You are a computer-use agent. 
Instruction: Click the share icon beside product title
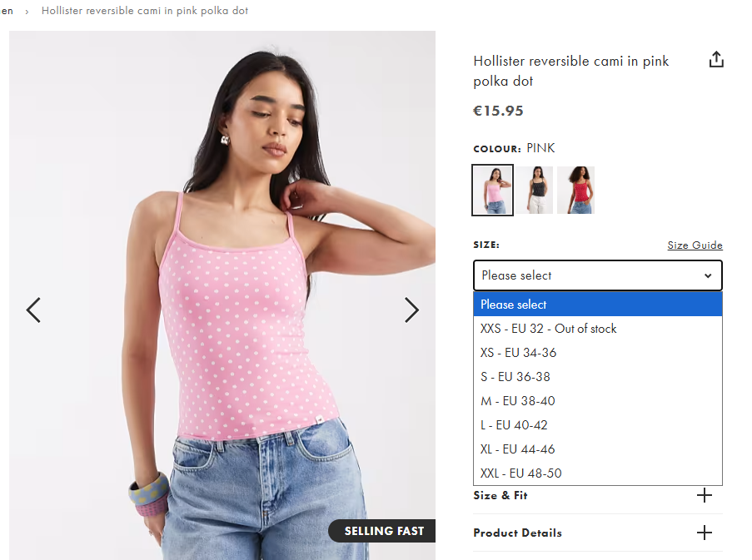click(x=716, y=59)
